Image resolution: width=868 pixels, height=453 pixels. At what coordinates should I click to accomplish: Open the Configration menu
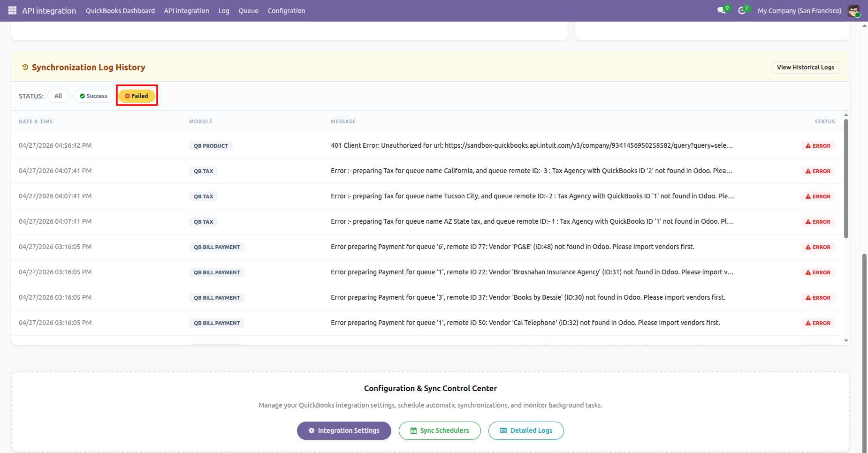pyautogui.click(x=286, y=11)
